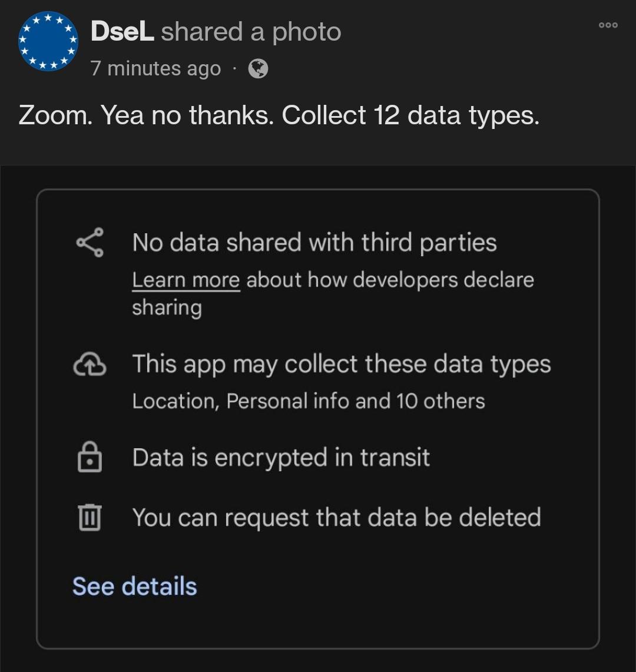Select "No data shared with third parties"
Screen dimensions: 636x672
314,243
